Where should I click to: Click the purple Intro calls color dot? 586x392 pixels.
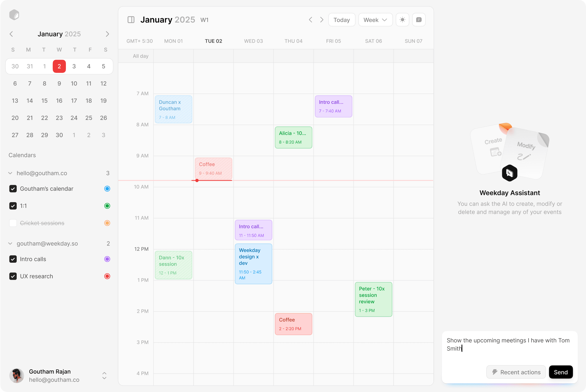pyautogui.click(x=107, y=259)
